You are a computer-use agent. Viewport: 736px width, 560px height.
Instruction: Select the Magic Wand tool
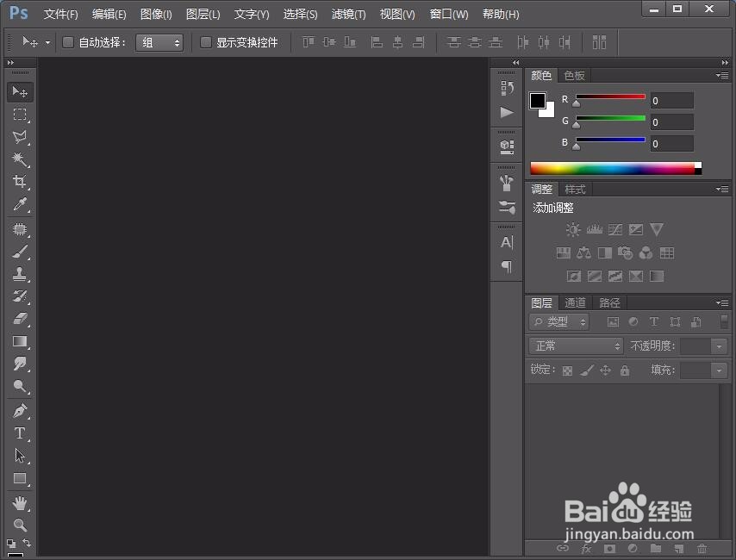20,159
